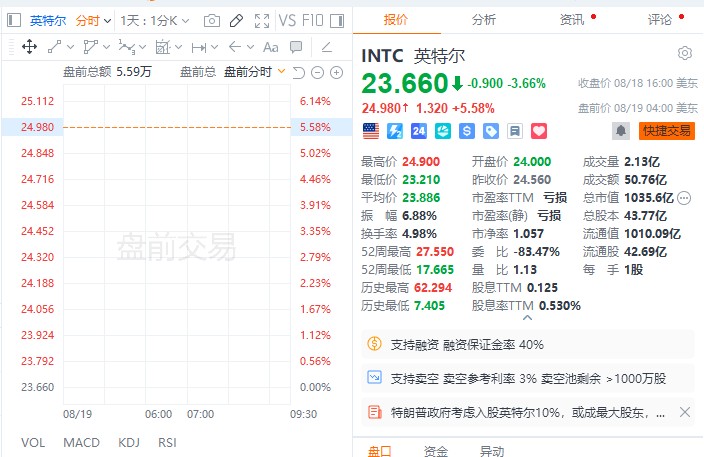Toggle the red heart favorite icon
704x457 pixels.
click(x=539, y=131)
